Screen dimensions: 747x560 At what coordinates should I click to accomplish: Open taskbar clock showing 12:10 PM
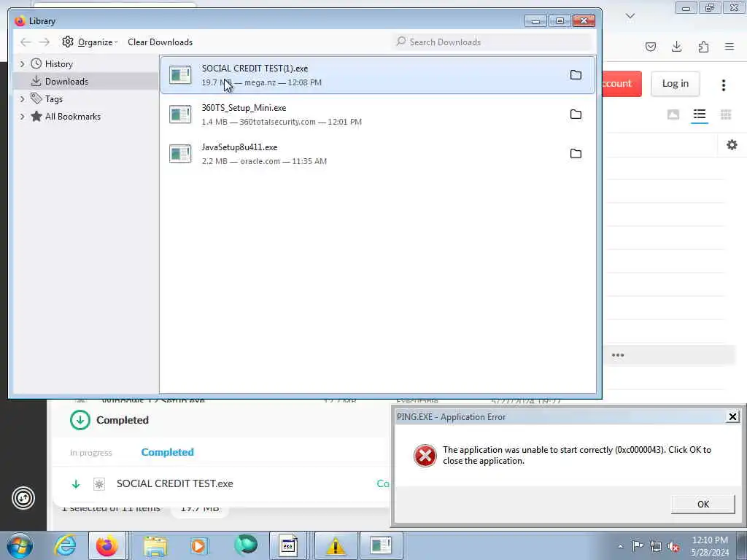[710, 546]
